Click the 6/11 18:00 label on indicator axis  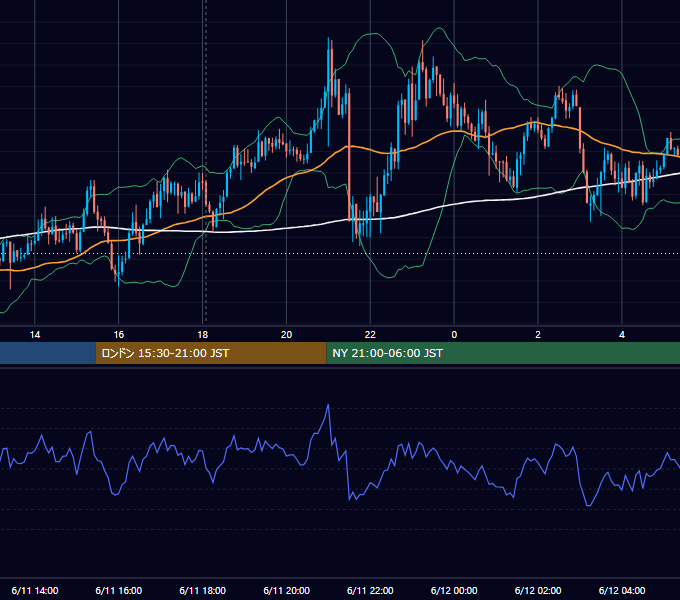pyautogui.click(x=203, y=590)
